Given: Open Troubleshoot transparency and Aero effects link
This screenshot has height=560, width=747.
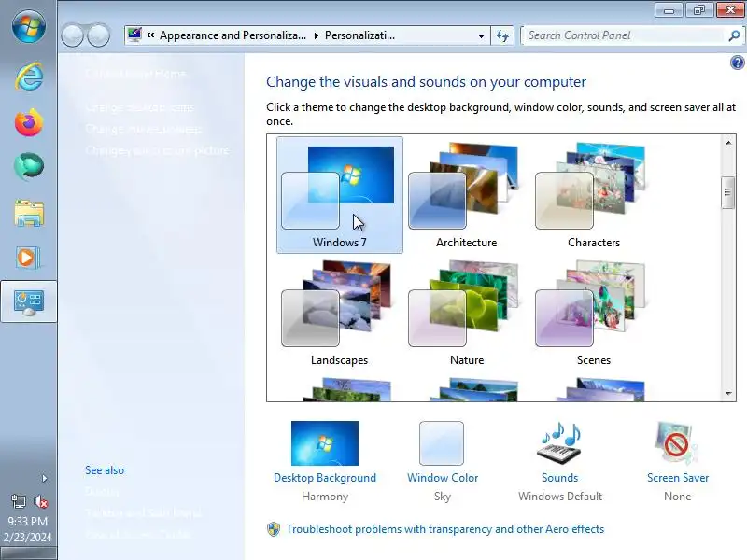Looking at the screenshot, I should 445,529.
